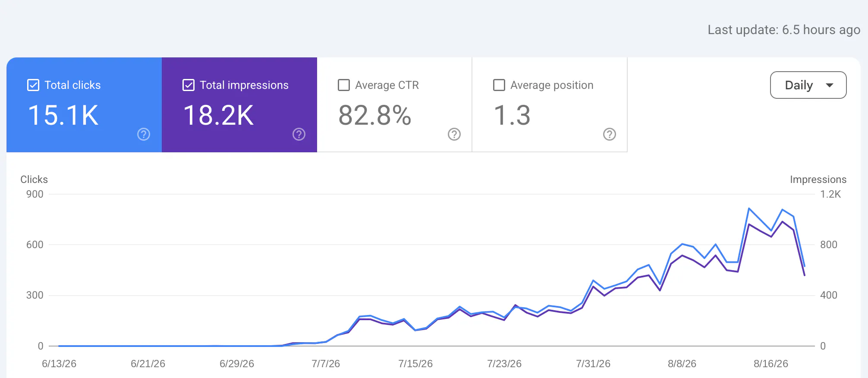Screen dimensions: 868x378
Task: Click the 7/15/26 date label
Action: [415, 364]
